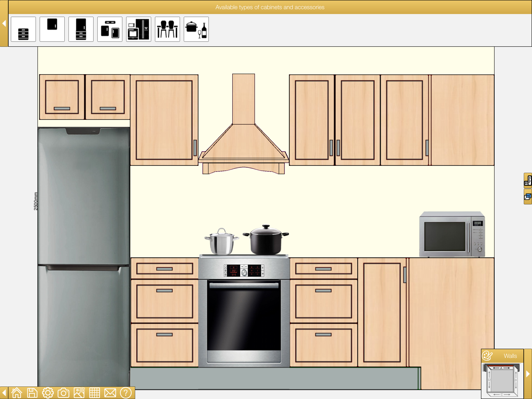
Task: Open settings gear in bottom toolbar
Action: coord(48,393)
